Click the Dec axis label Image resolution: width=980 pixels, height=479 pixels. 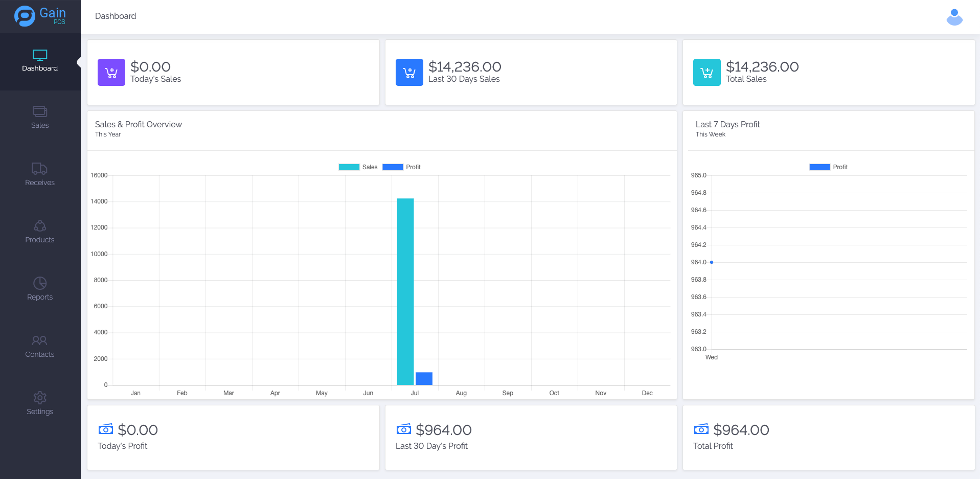point(647,393)
